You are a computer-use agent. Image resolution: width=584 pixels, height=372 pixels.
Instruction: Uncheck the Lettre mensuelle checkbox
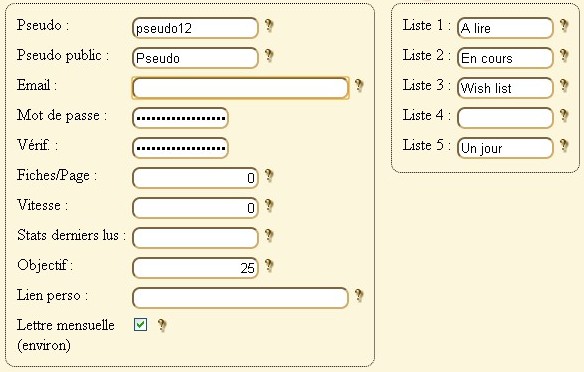click(140, 325)
